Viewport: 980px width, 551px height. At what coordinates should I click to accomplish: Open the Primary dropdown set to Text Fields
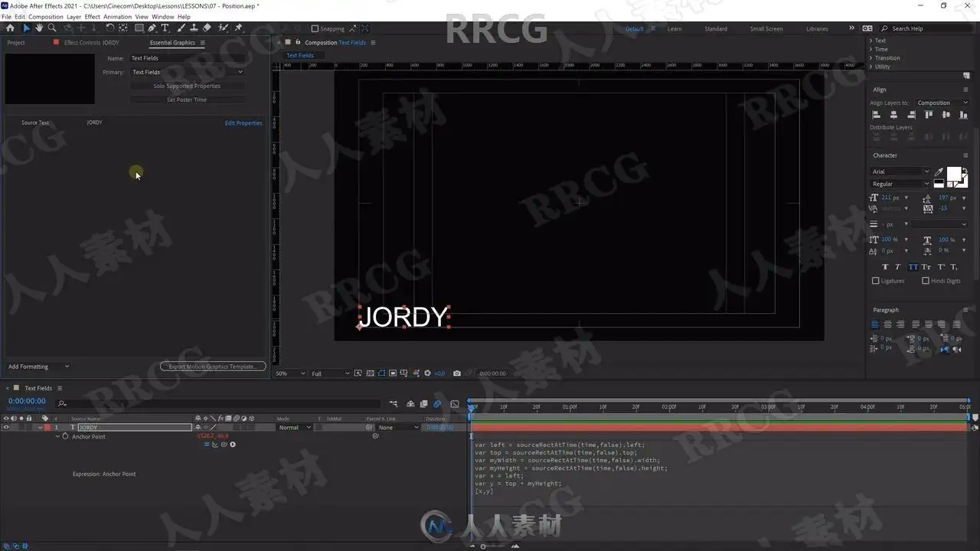187,72
